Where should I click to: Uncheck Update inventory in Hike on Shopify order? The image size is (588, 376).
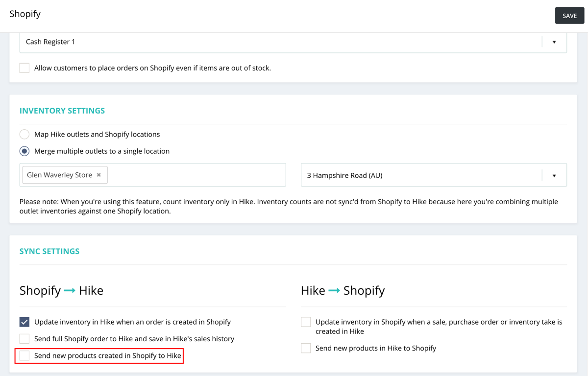coord(24,322)
